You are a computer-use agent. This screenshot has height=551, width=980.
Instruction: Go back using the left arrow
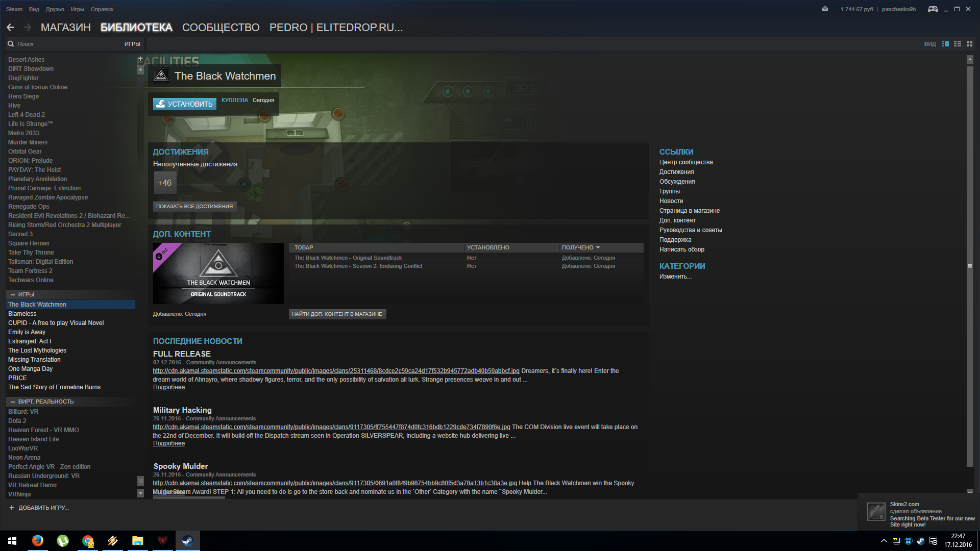(10, 28)
